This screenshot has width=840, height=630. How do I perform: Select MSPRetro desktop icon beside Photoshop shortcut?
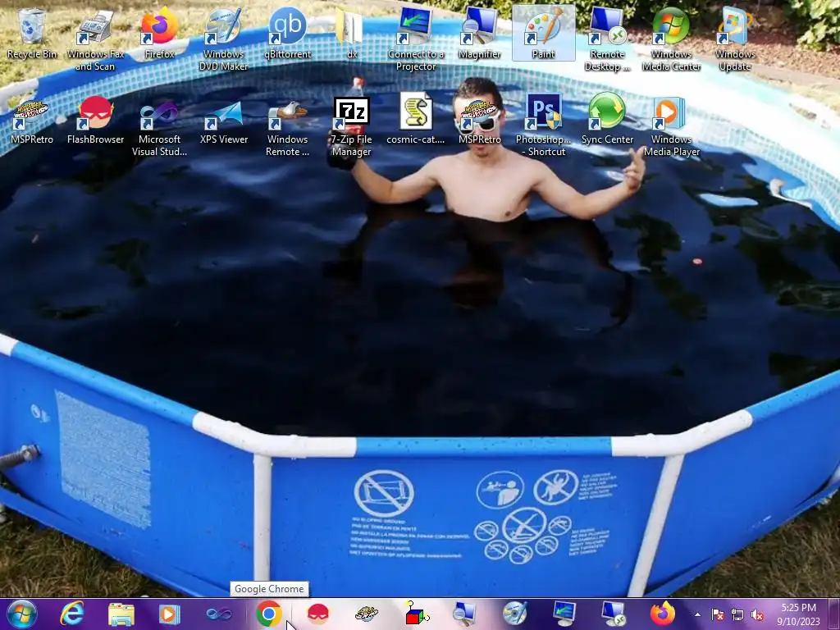(x=479, y=119)
